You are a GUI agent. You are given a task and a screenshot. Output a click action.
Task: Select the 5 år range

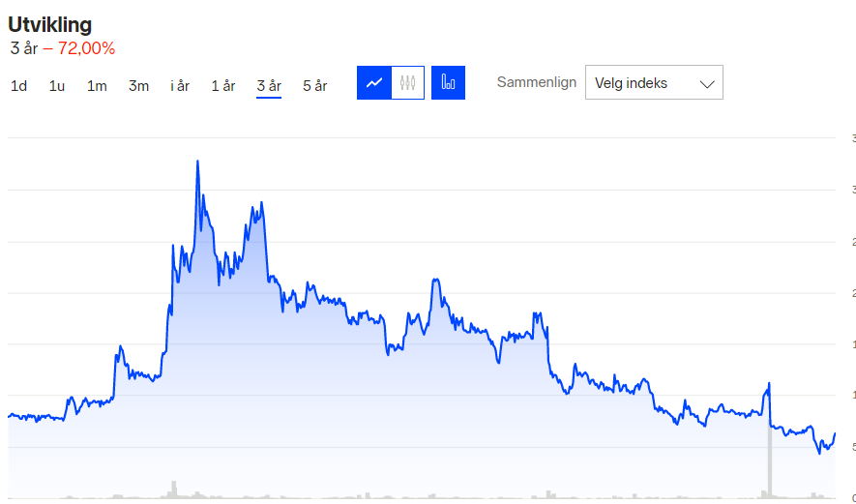pos(314,86)
